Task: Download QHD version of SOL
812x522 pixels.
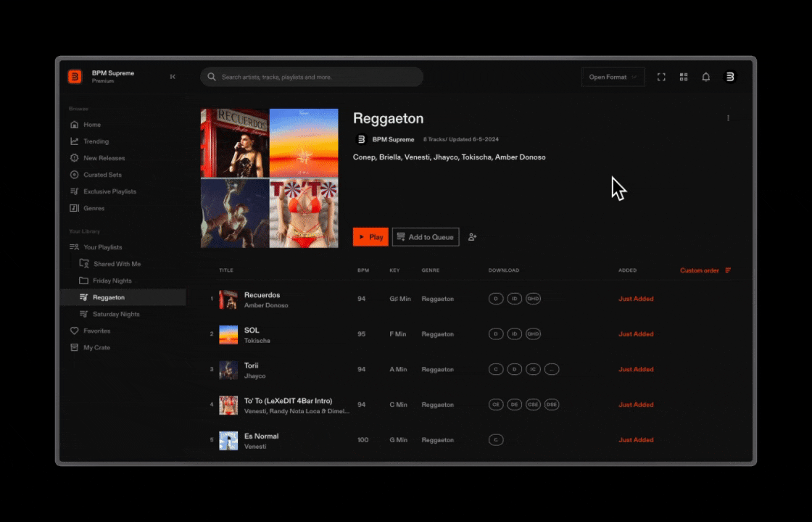Action: (x=533, y=334)
